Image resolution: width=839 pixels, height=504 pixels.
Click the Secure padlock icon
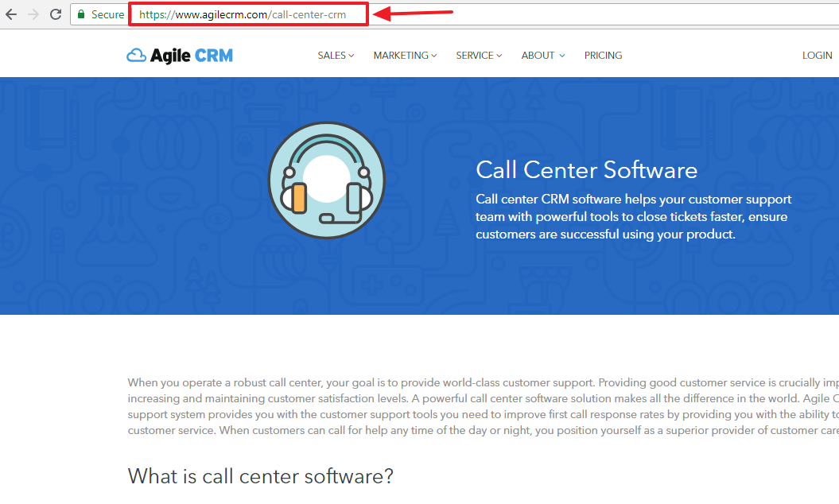(x=80, y=14)
